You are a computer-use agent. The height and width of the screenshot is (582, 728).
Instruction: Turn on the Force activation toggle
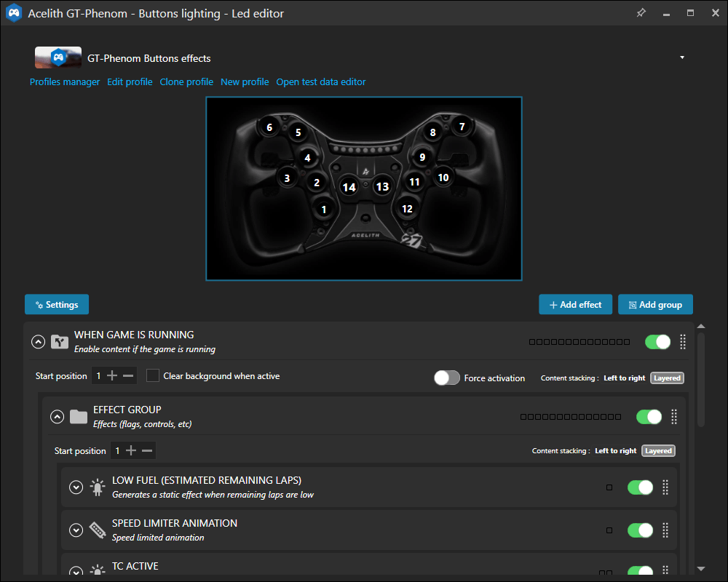pyautogui.click(x=447, y=378)
